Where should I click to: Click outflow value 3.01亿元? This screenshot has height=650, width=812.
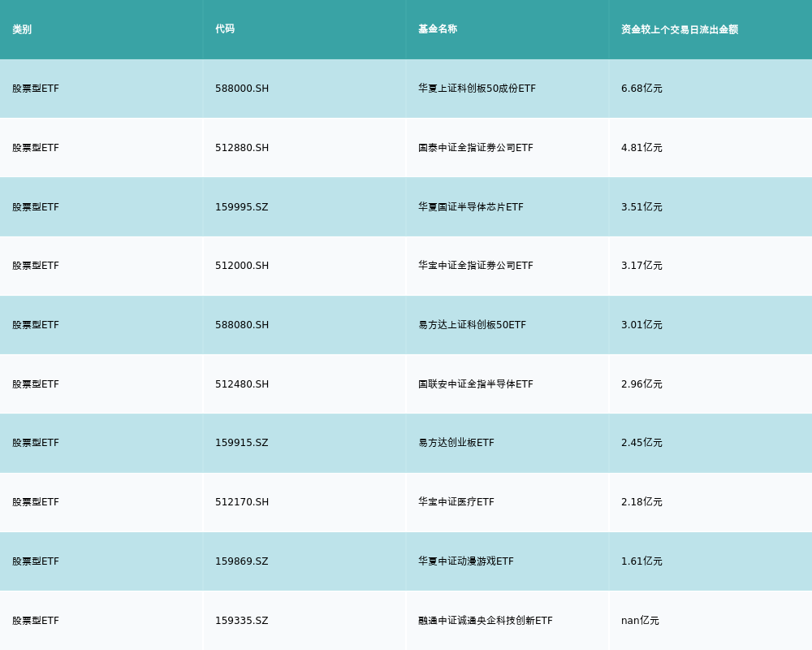point(641,325)
